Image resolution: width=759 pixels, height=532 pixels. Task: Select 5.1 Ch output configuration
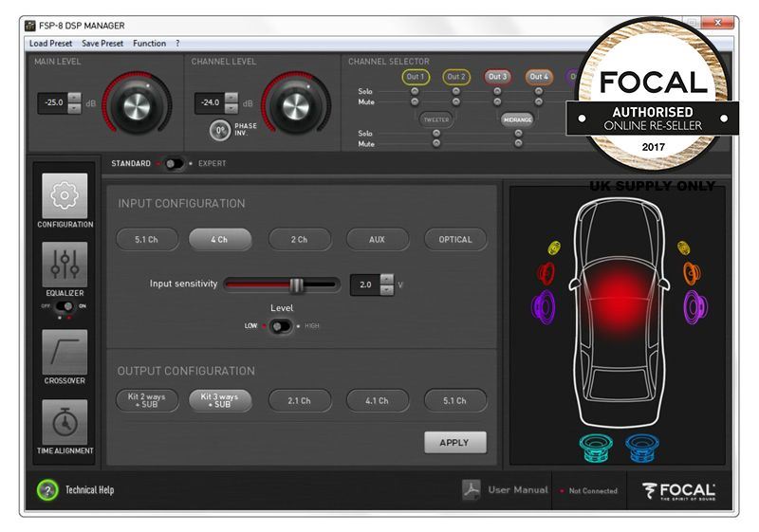click(x=455, y=400)
